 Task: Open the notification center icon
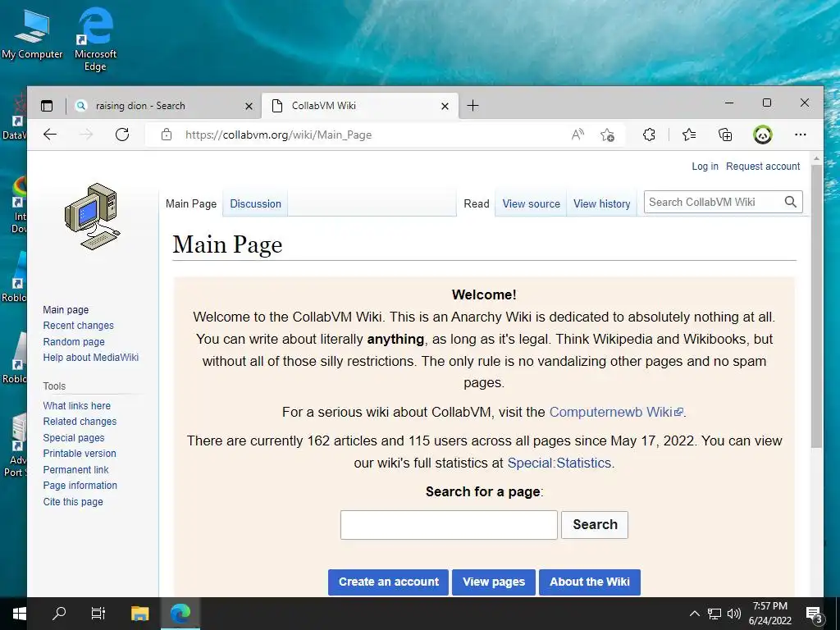point(814,614)
